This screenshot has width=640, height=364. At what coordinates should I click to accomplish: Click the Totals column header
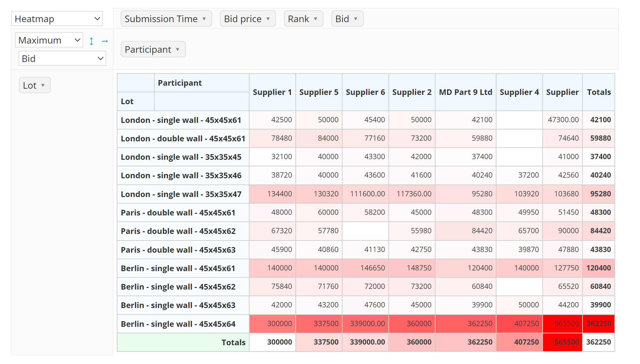point(598,92)
